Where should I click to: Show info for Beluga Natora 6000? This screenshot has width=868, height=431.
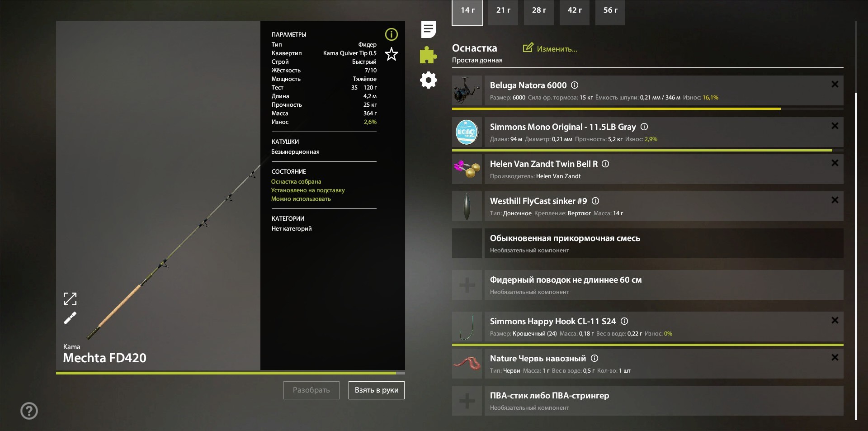point(575,85)
